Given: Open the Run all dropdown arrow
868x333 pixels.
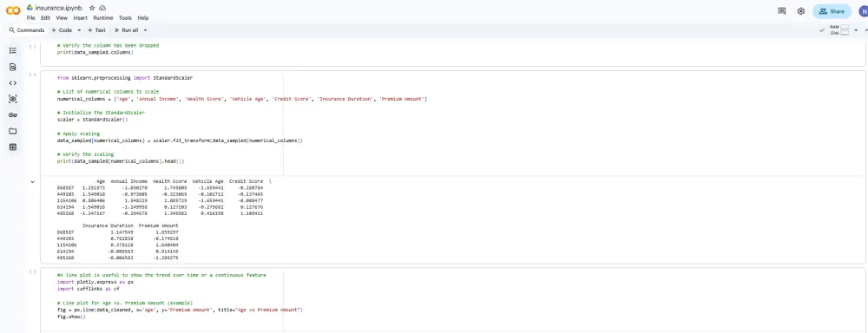Looking at the screenshot, I should [x=145, y=30].
